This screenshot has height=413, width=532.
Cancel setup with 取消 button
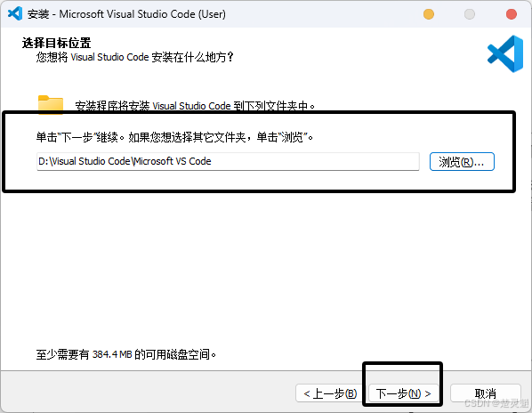485,393
